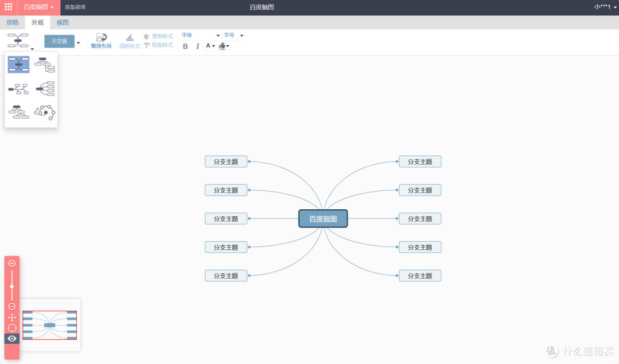Click the zoom in plus icon

coord(12,263)
